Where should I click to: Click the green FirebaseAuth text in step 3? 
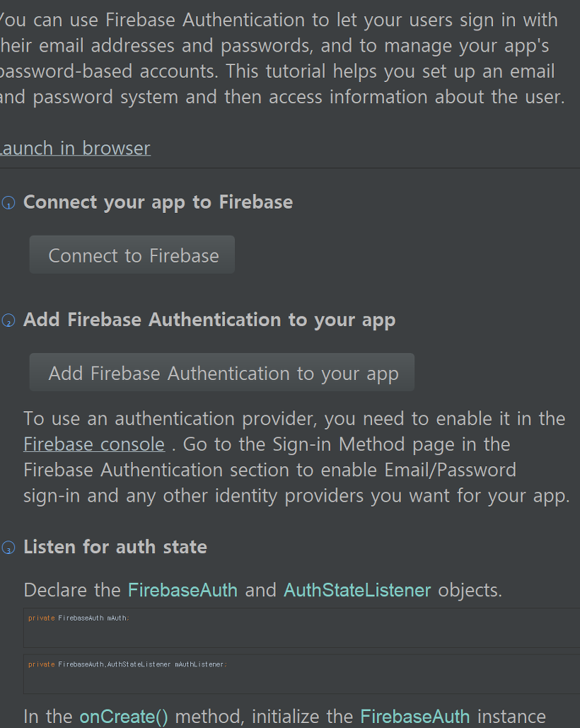[182, 590]
